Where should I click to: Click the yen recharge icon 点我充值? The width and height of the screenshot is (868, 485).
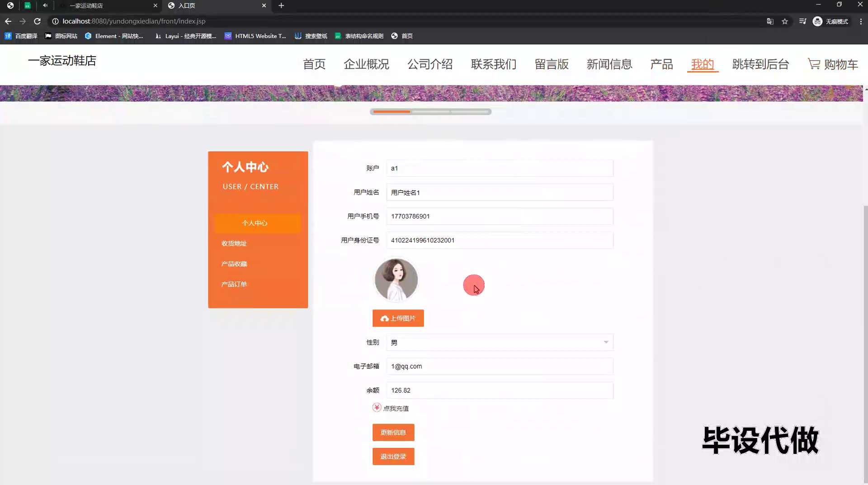click(377, 408)
